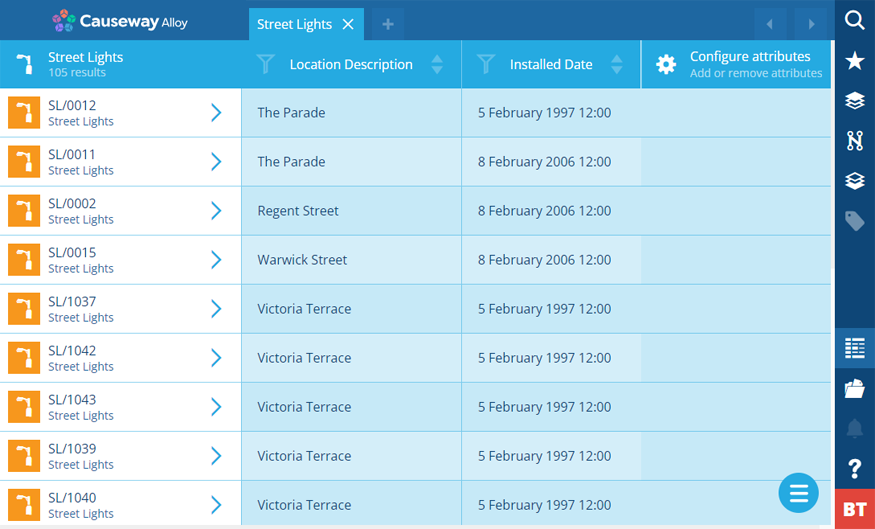Open the network nodes icon in the sidebar
The height and width of the screenshot is (529, 875).
pos(854,141)
